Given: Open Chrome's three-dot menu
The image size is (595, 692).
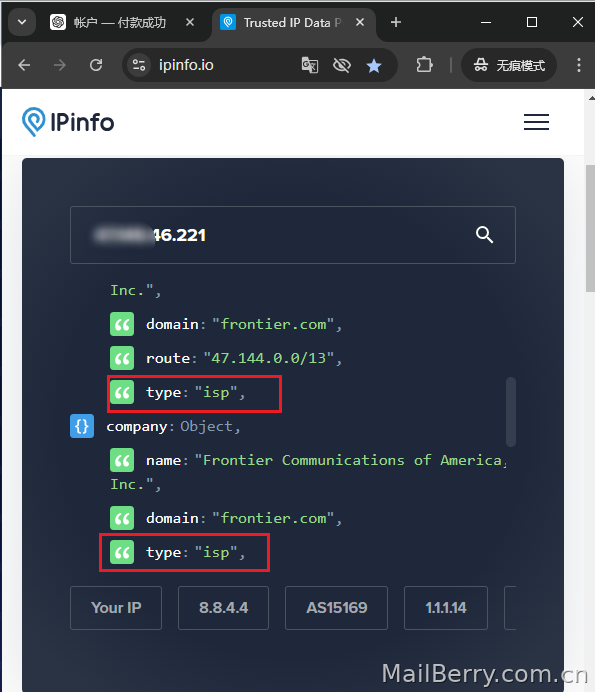Looking at the screenshot, I should (579, 65).
